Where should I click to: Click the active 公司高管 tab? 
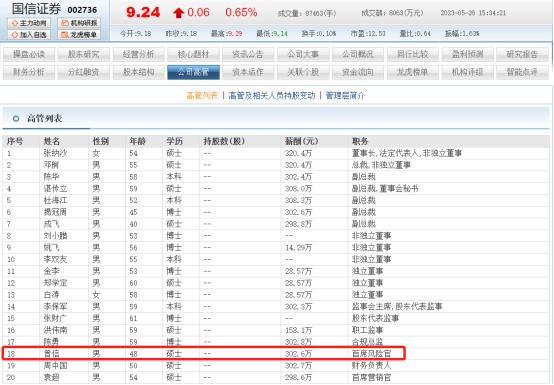(193, 72)
